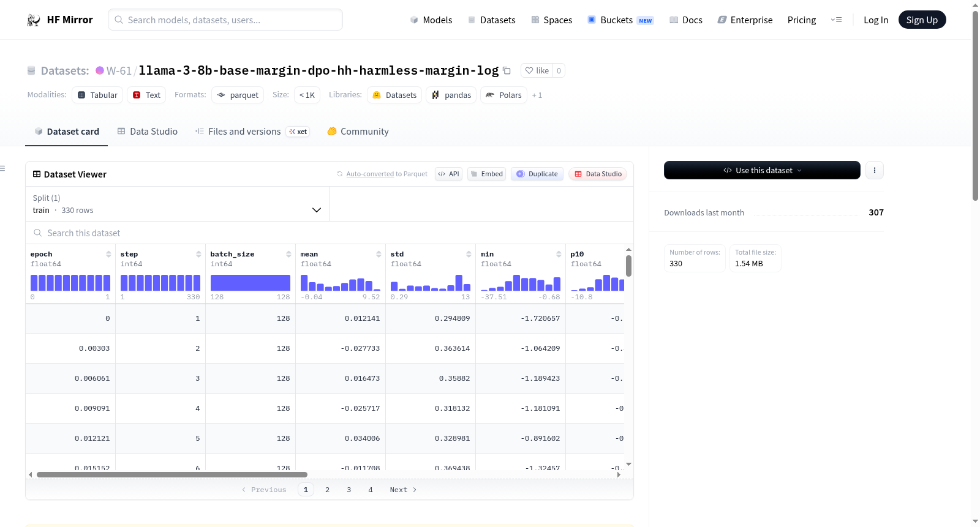Sort the std column
The image size is (980, 527).
point(469,254)
